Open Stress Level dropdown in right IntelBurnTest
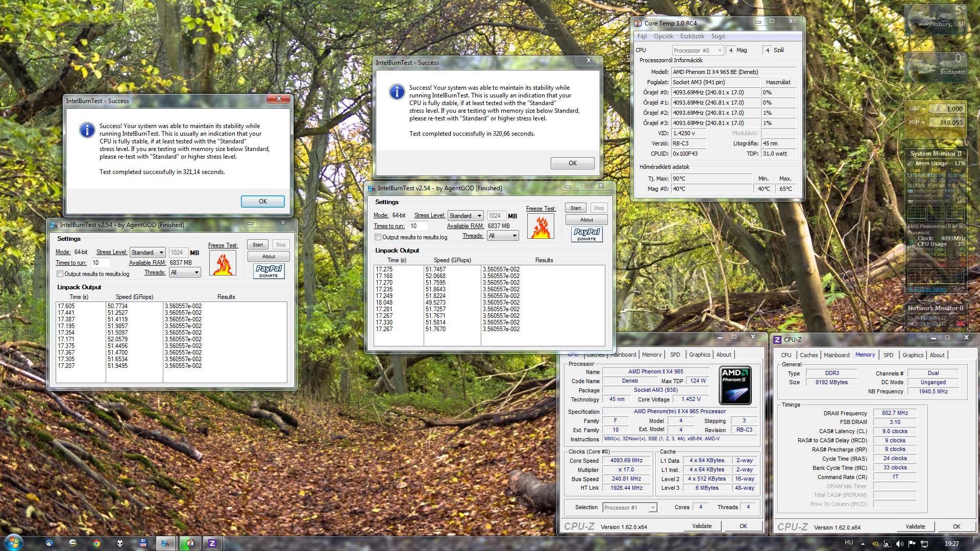 tap(465, 216)
